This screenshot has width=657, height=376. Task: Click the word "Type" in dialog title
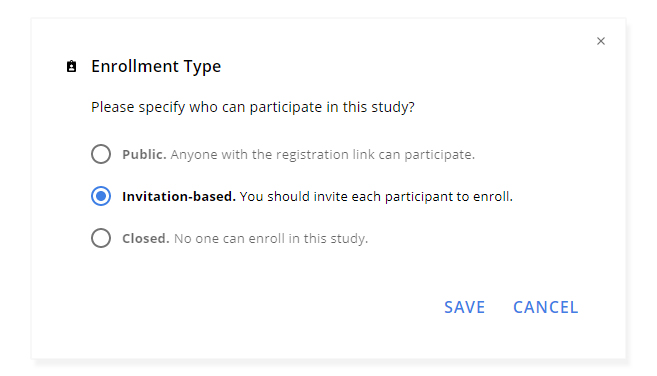click(202, 67)
